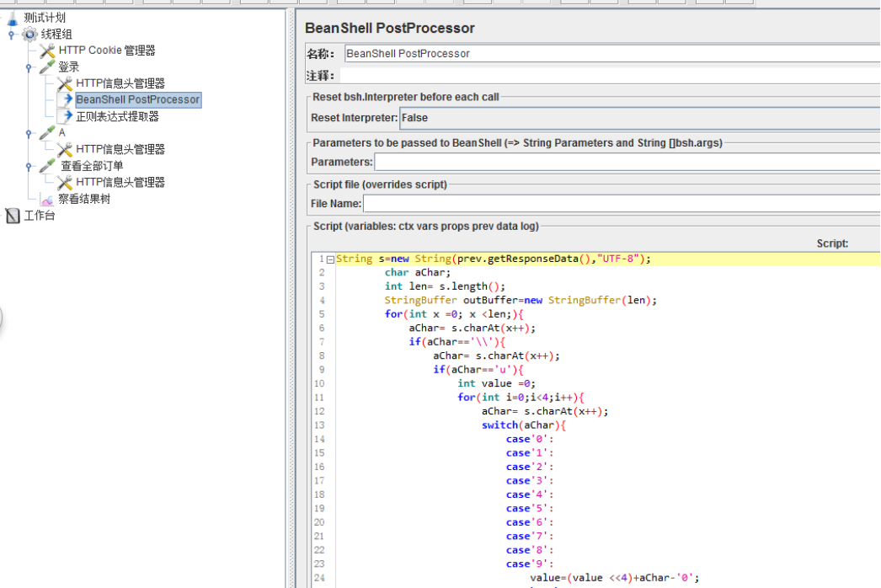This screenshot has width=881, height=588.
Task: Select 测试计划 in the tree
Action: pos(45,18)
